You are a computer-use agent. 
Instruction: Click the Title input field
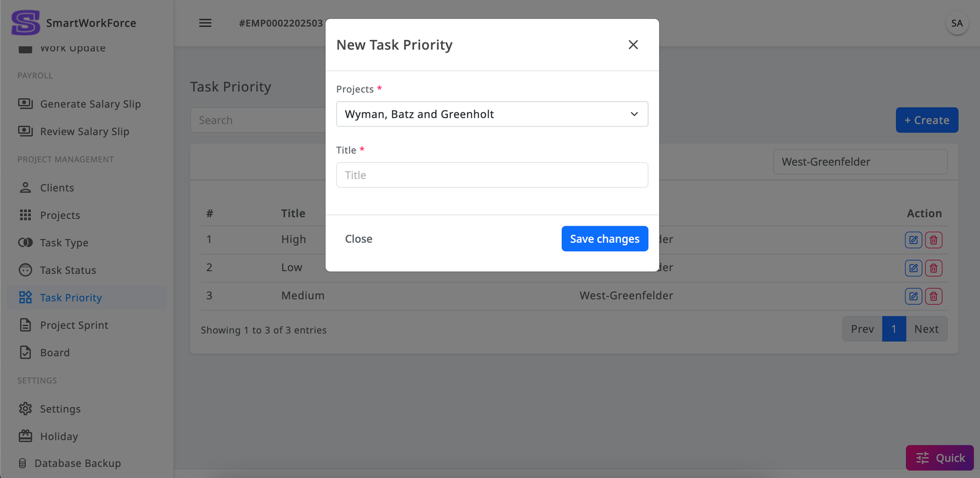click(x=492, y=175)
